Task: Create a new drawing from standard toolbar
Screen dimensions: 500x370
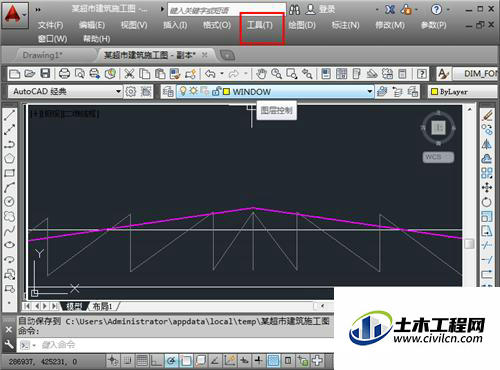Action: 14,74
